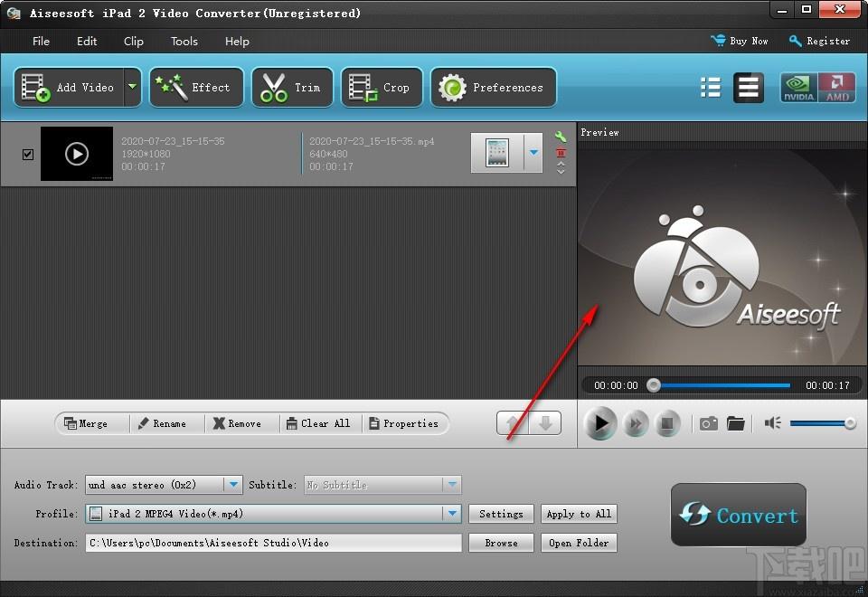This screenshot has height=597, width=868.
Task: Click the Destination path field
Action: point(273,543)
